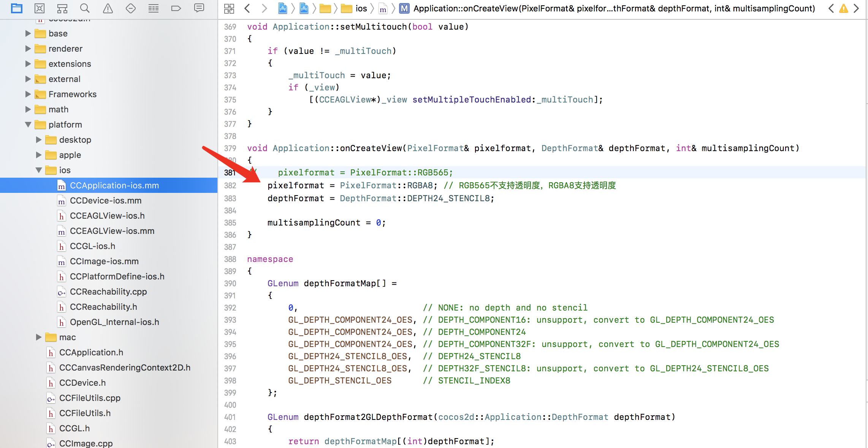Click the forward navigation arrow

(x=264, y=8)
